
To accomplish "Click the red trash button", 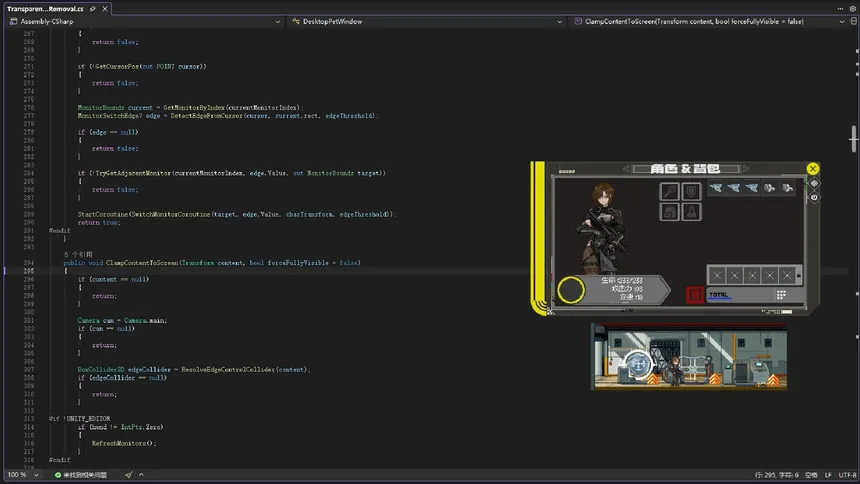I will coord(695,295).
